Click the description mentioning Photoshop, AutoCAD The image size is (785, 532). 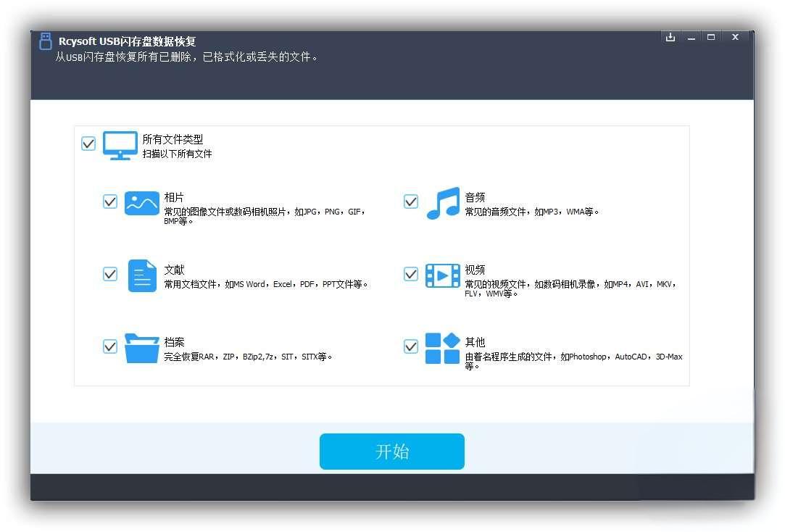[x=574, y=361]
